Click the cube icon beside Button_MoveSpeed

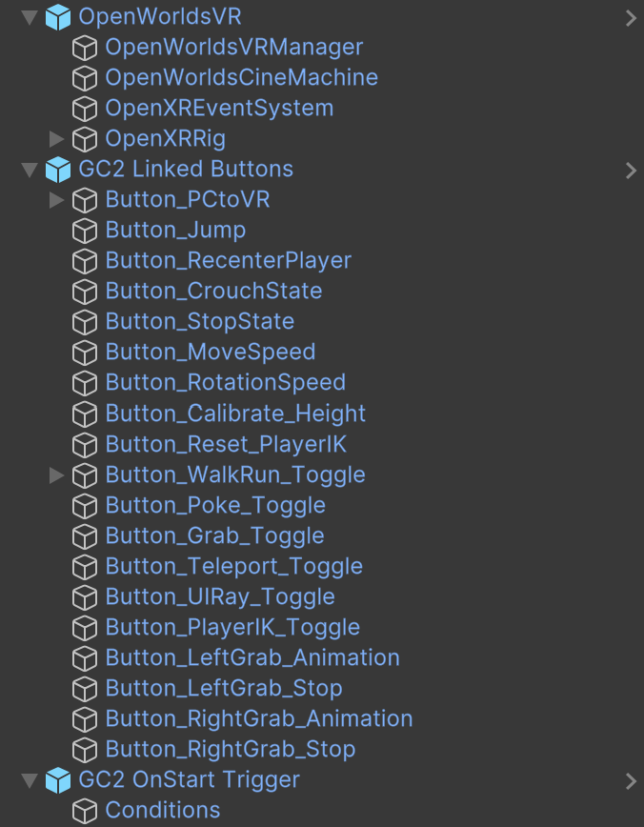[85, 353]
